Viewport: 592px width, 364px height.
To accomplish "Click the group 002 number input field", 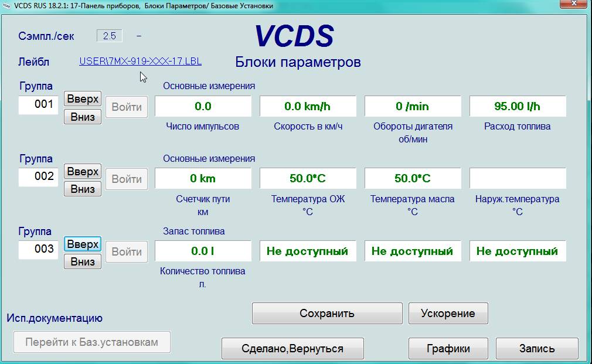I will pyautogui.click(x=39, y=176).
